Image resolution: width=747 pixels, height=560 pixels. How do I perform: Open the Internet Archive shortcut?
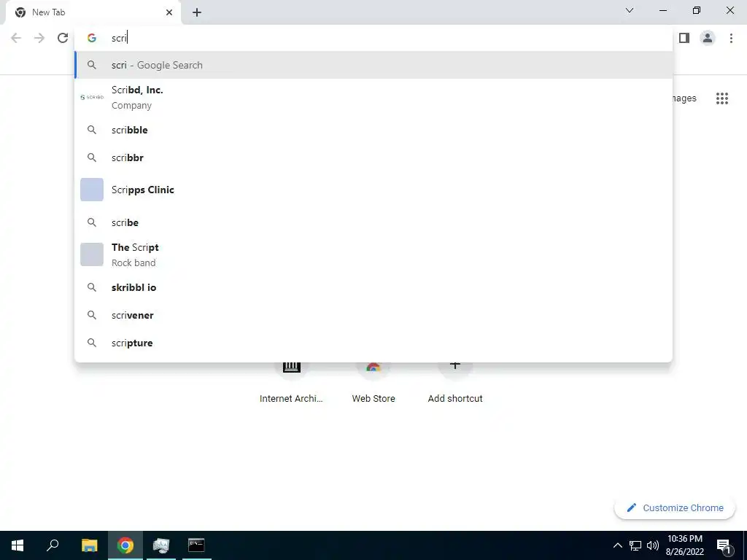pyautogui.click(x=291, y=382)
